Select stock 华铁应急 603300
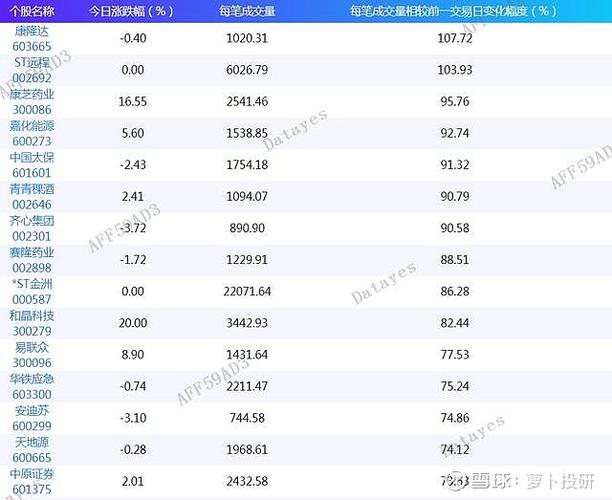This screenshot has height=500, width=612. 32,386
